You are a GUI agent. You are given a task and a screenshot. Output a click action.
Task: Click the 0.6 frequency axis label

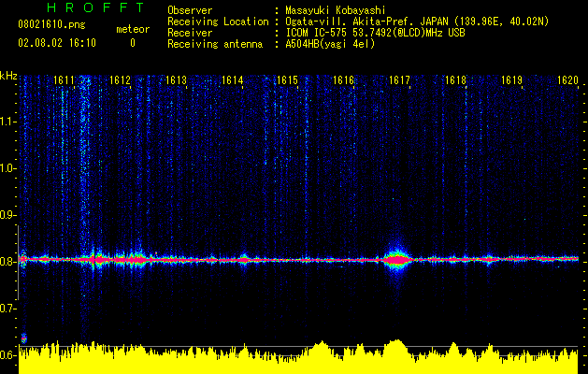pyautogui.click(x=7, y=355)
